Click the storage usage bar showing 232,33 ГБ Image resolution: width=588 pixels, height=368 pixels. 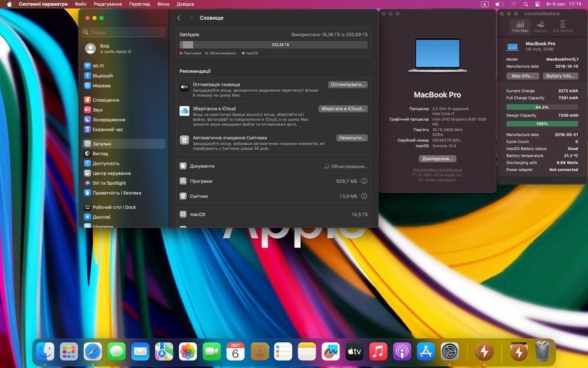point(273,45)
